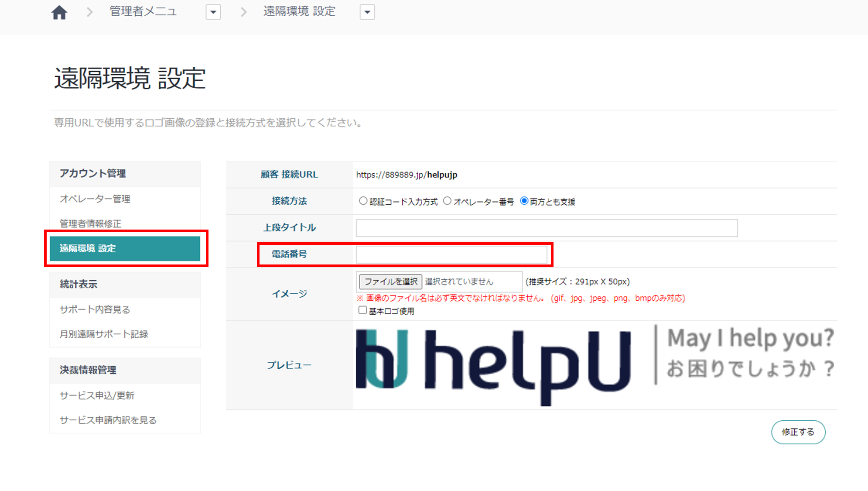Expand the 遠隔環境 設定 breadcrumb dropdown arrow
868x491 pixels.
tap(367, 12)
